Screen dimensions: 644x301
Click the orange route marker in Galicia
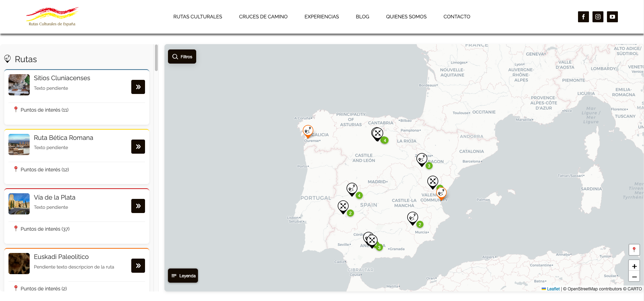tap(308, 131)
